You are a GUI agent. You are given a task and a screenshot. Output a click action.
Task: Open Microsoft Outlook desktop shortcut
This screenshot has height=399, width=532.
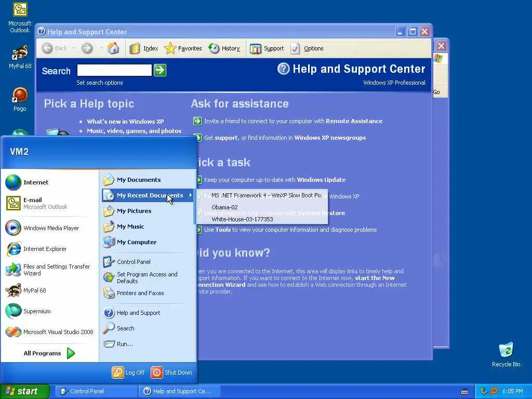[20, 17]
